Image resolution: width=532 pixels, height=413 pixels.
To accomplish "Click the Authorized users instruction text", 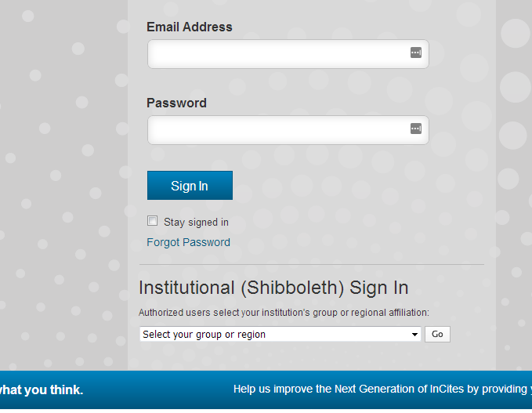I will 284,313.
